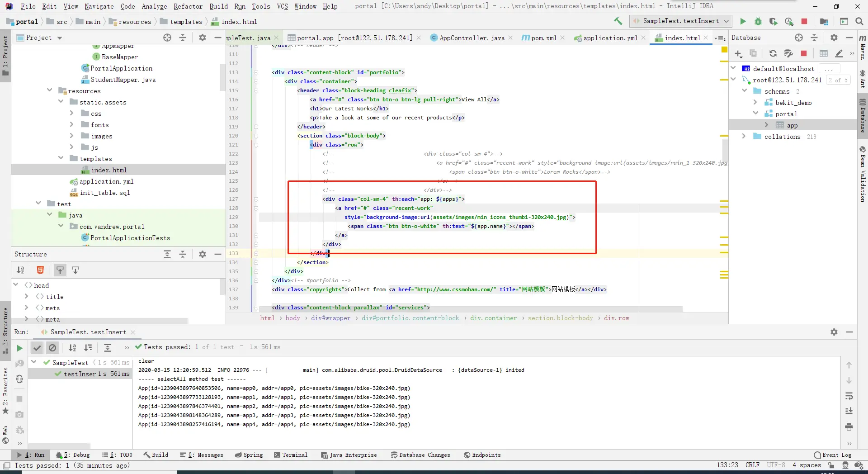868x474 pixels.
Task: Open the 6: TODO tool window
Action: pyautogui.click(x=117, y=455)
